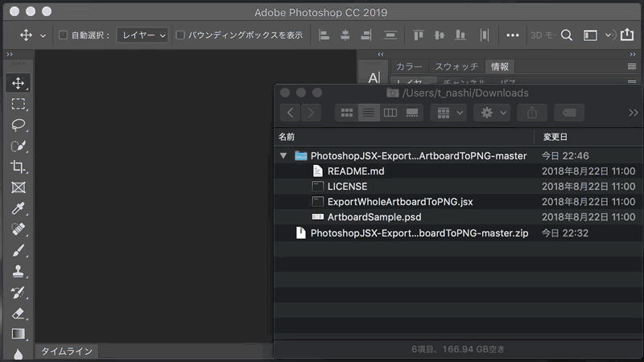
Task: Select the Brush tool
Action: point(18,250)
